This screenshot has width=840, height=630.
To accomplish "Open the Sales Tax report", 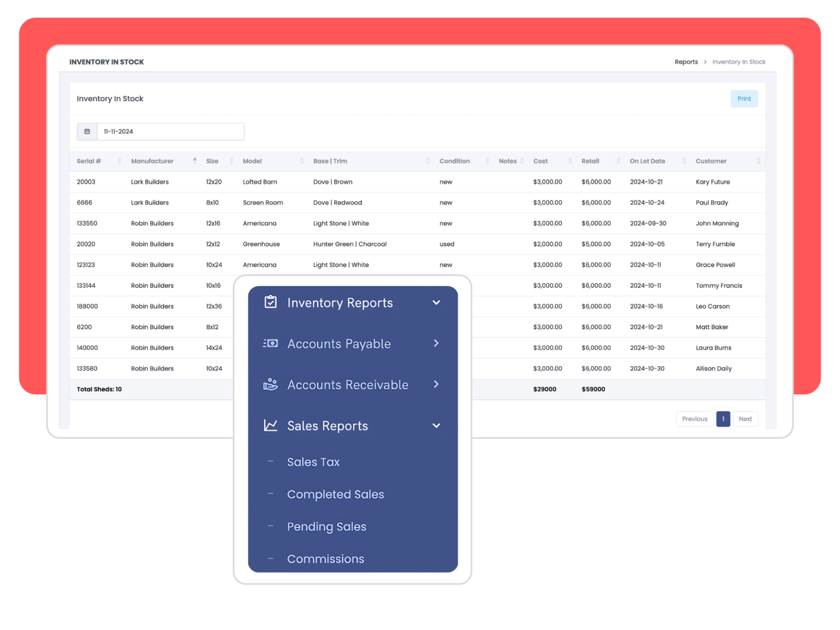I will point(313,462).
